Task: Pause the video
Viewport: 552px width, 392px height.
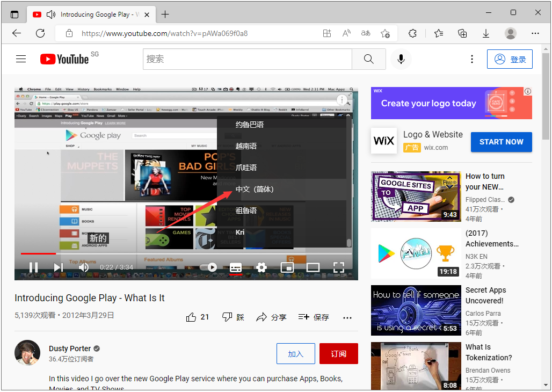Action: [33, 267]
